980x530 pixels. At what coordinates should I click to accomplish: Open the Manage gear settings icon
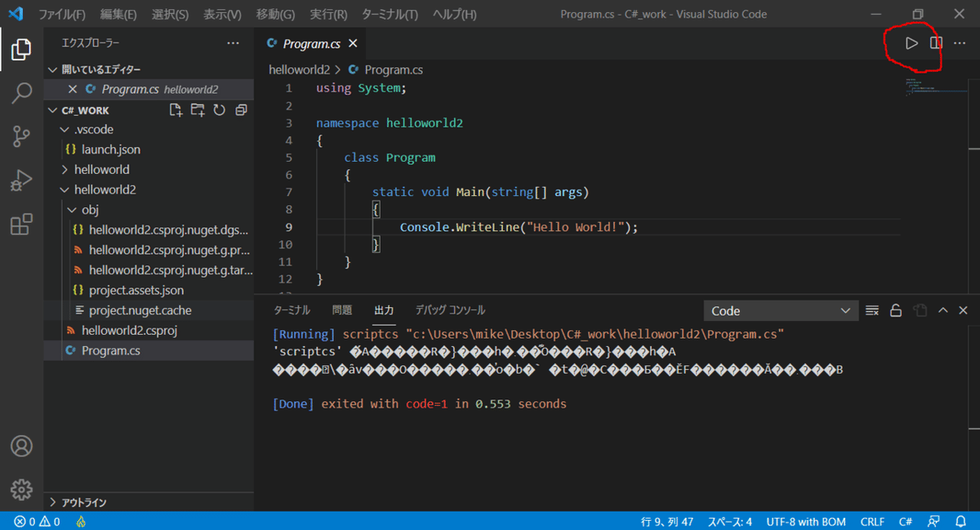tap(21, 489)
